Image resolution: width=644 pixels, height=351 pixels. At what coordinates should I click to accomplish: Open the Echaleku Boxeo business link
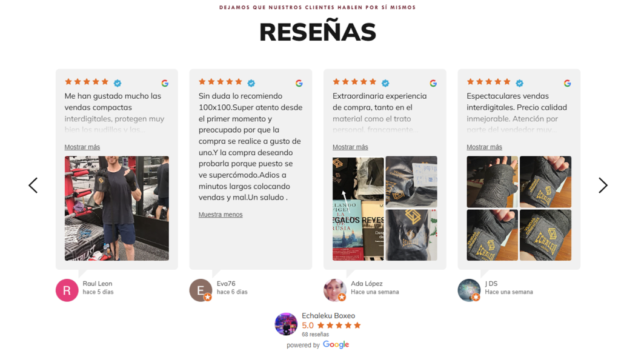pyautogui.click(x=328, y=316)
